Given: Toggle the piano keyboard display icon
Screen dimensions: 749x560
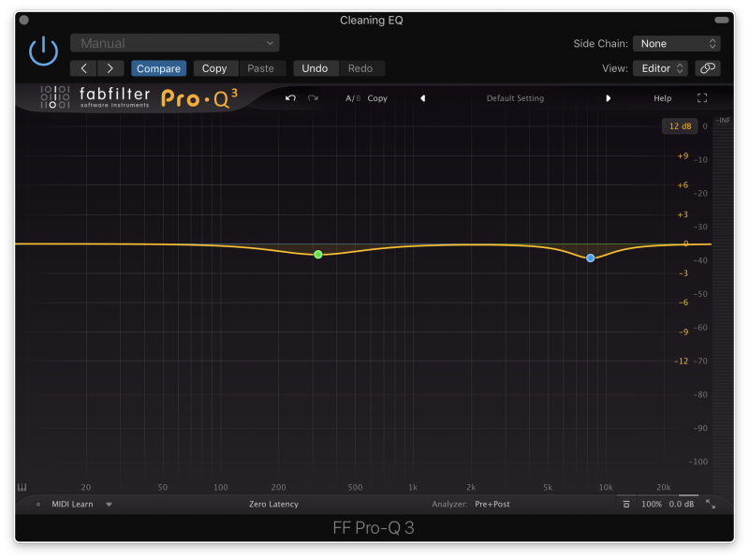Looking at the screenshot, I should [22, 487].
